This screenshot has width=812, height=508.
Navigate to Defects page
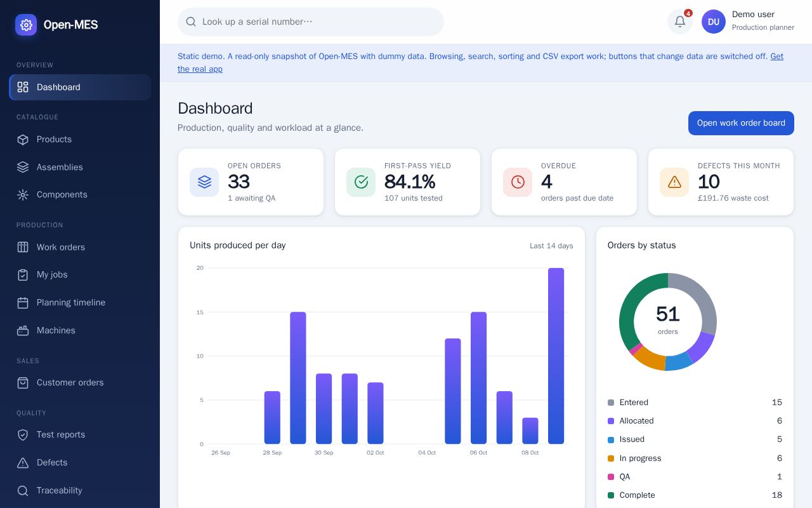point(80,462)
